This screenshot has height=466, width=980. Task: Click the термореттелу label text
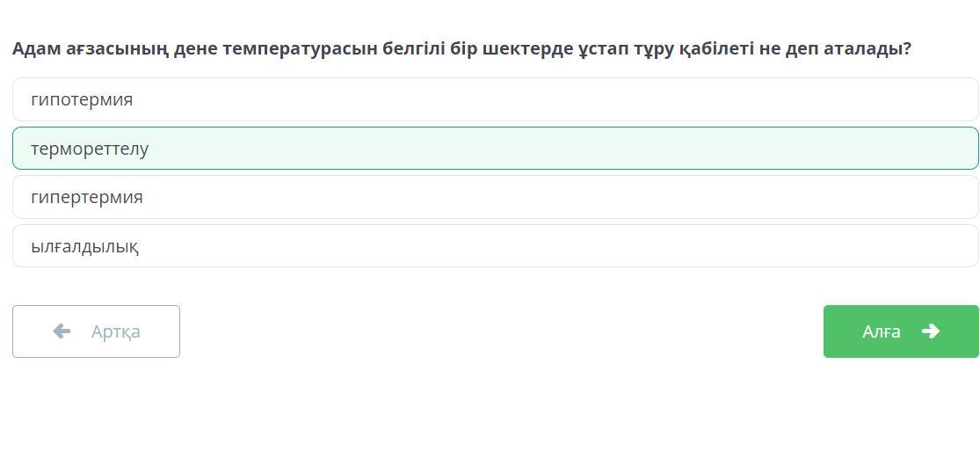(90, 149)
